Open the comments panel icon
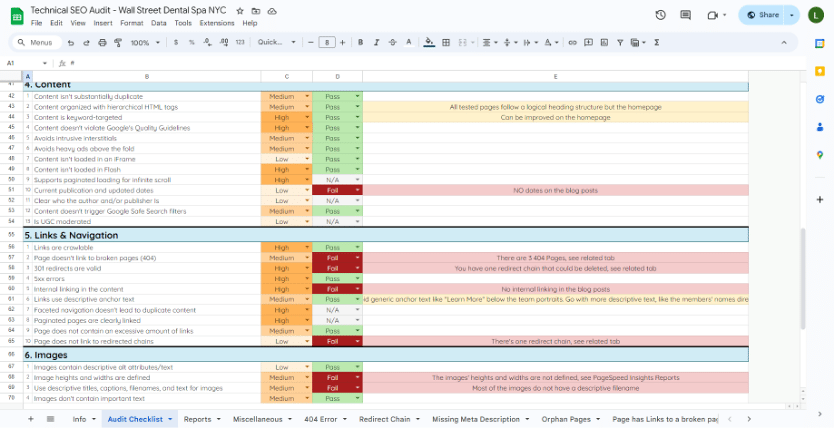This screenshot has height=428, width=834. 687,15
